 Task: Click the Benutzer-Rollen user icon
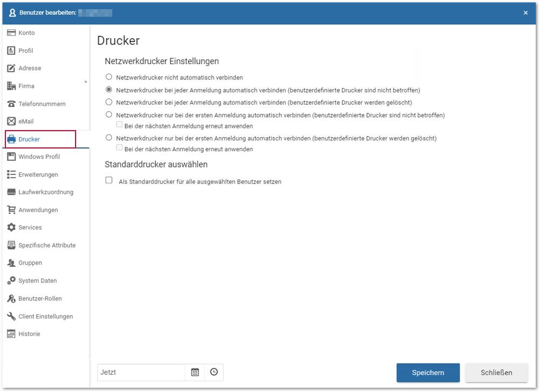(11, 298)
